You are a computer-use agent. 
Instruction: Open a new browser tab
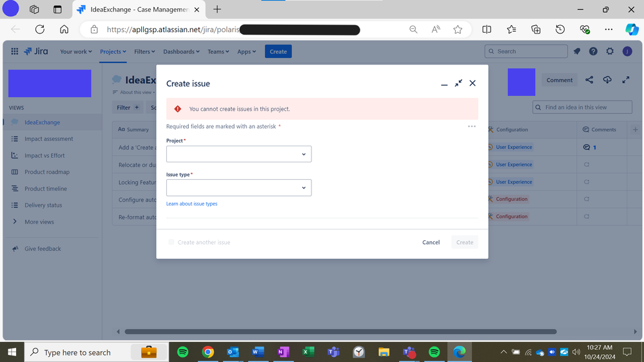click(217, 10)
